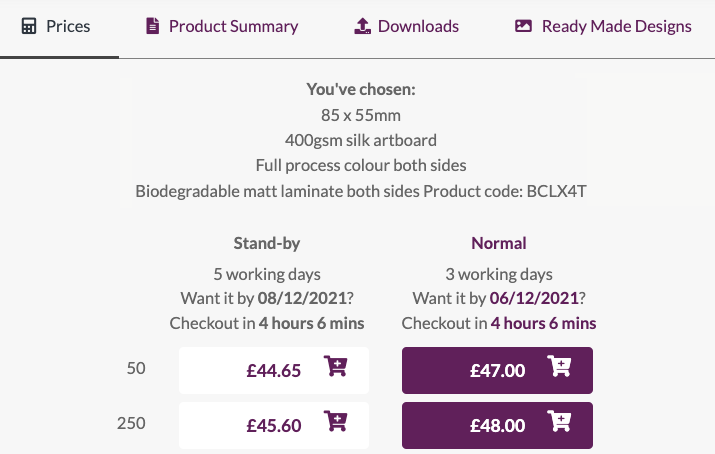The image size is (715, 454).
Task: Switch to the Prices tab
Action: click(59, 27)
